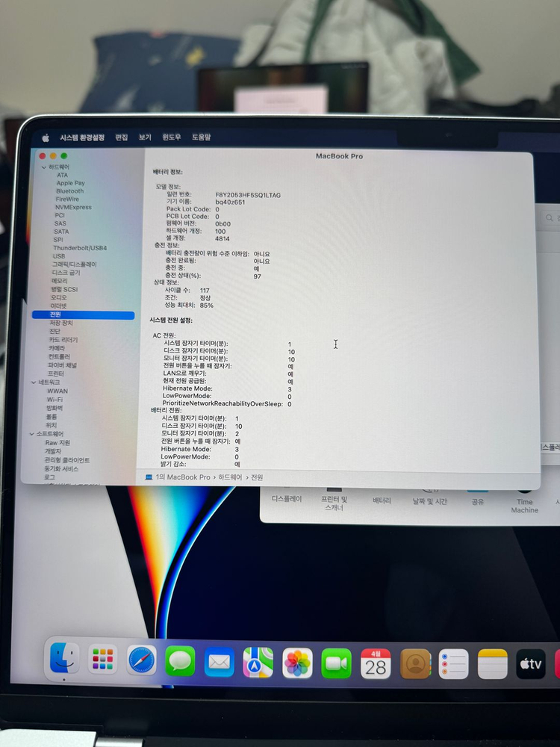560x747 pixels.
Task: Select Apple Pay in sidebar
Action: click(70, 183)
